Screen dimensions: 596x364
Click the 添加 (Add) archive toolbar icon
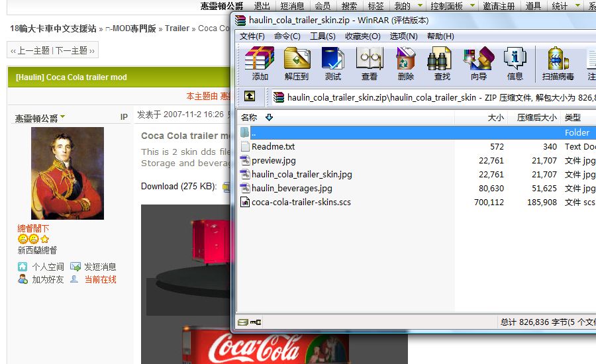coord(260,64)
